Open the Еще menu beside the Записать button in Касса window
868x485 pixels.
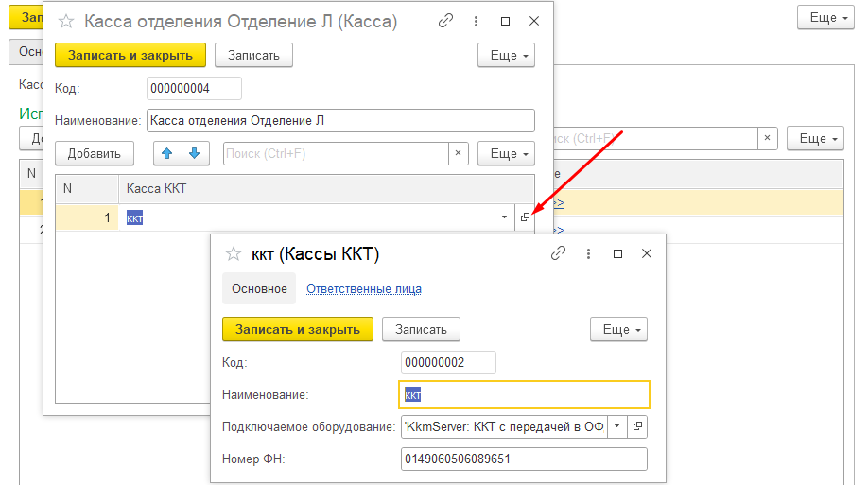506,56
